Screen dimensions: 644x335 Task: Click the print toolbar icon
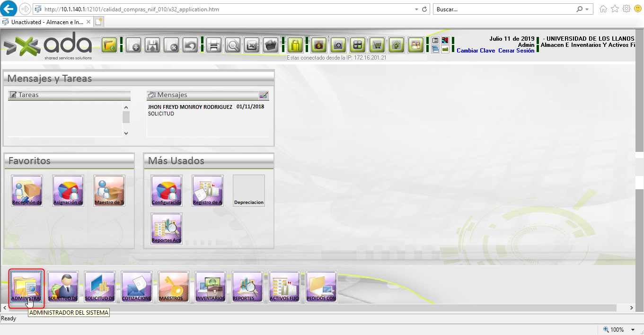click(213, 45)
